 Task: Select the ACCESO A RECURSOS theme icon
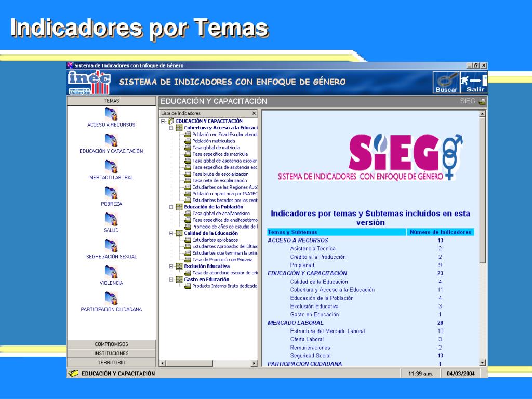point(111,114)
